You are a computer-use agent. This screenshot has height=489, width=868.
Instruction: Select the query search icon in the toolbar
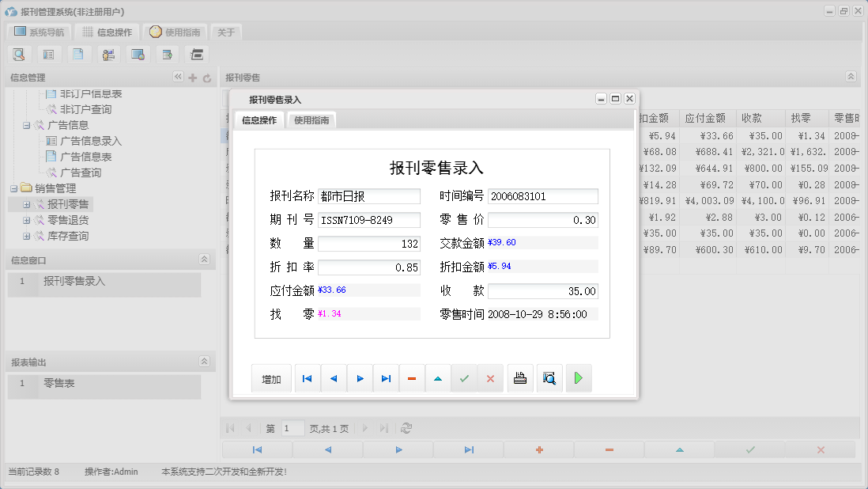pyautogui.click(x=19, y=54)
